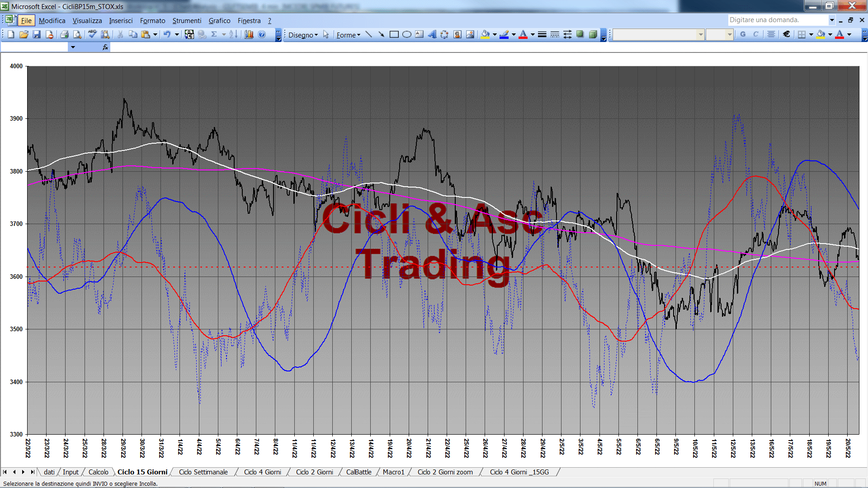The image size is (868, 488).
Task: Select the Arrow drawing tool
Action: 381,34
